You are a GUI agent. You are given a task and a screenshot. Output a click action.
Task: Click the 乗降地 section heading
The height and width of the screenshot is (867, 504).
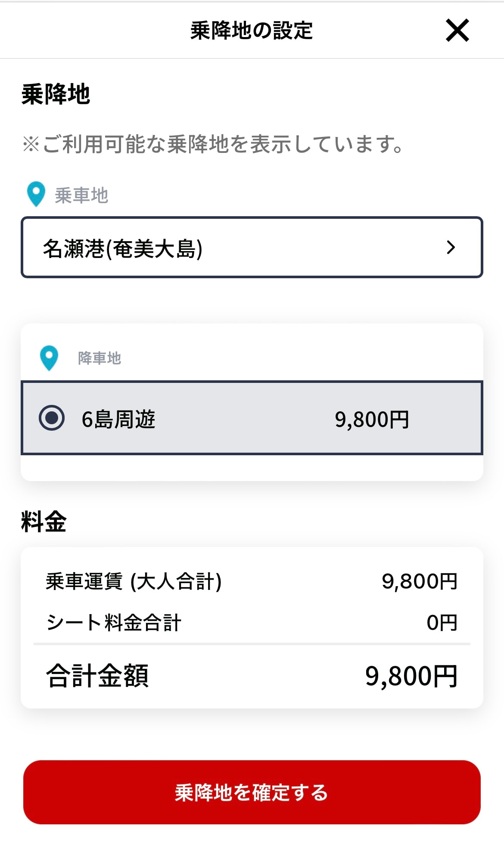[x=56, y=94]
